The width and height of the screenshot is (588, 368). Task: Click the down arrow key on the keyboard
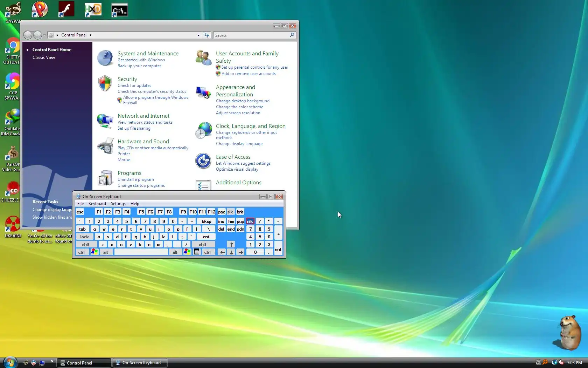coord(231,252)
